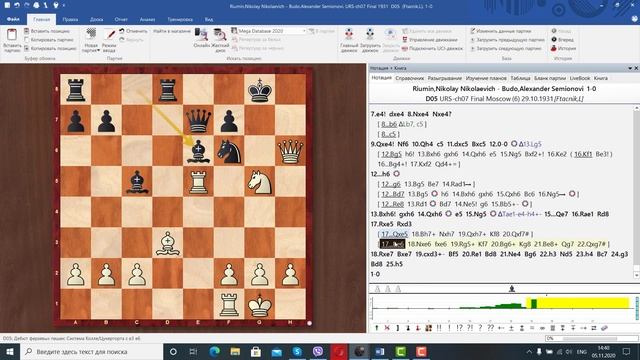Open the LiveBook tab
640x360 pixels.
coord(580,78)
